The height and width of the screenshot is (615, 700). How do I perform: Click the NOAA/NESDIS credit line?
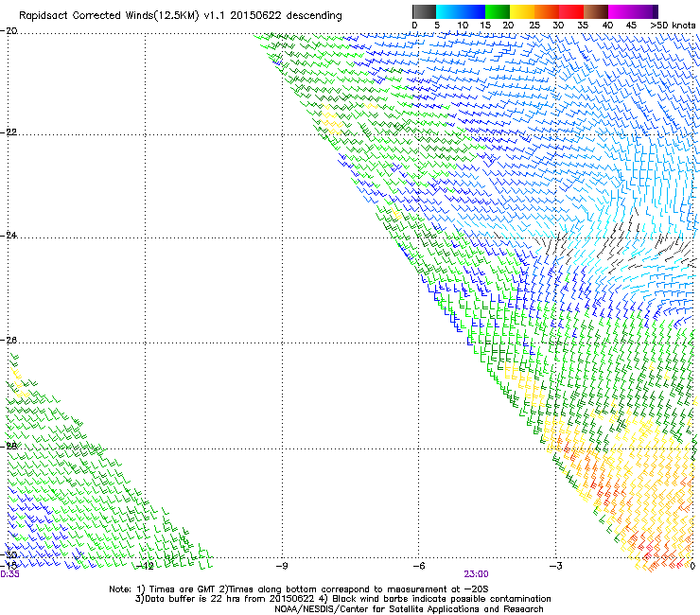[409, 609]
